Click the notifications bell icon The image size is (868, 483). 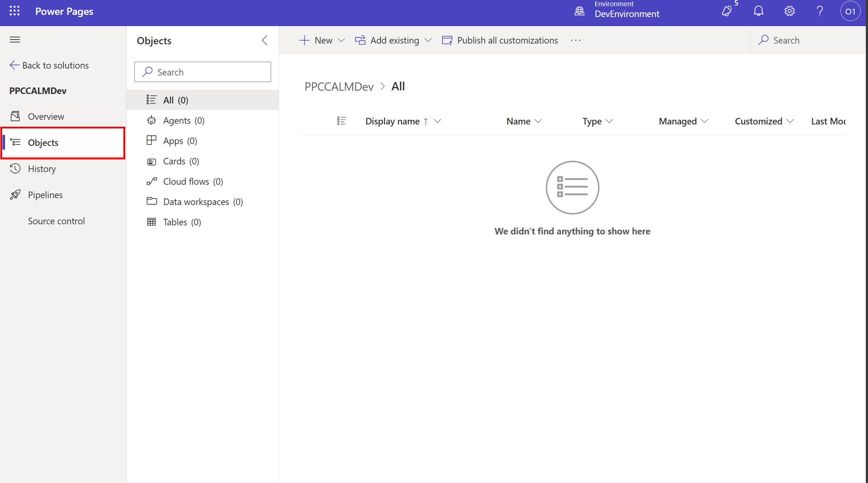click(758, 11)
